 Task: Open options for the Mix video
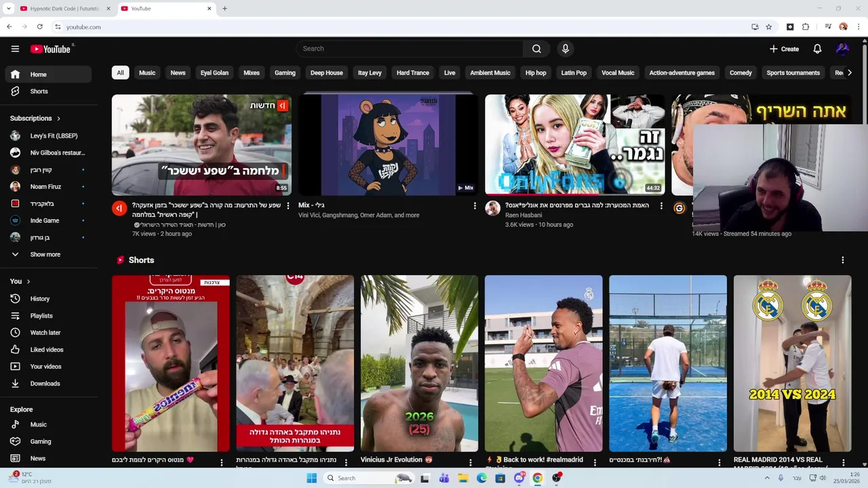475,205
